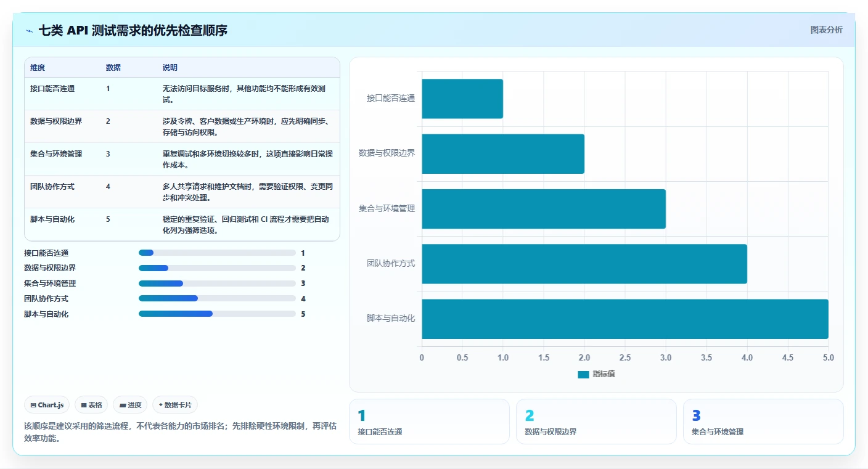Click the description starting 涉及令牌、客户数据
Image resolution: width=868 pixels, height=469 pixels.
[x=248, y=126]
